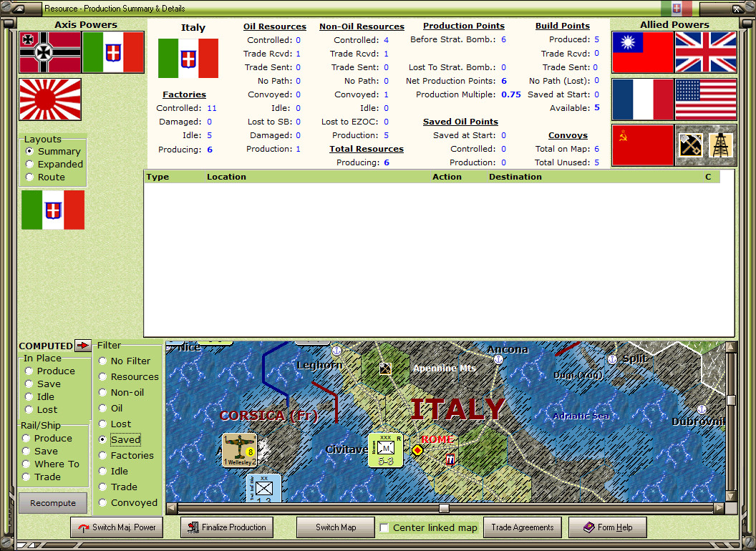The image size is (756, 551).
Task: Select the Japanese flag under Axis Powers
Action: coord(49,99)
